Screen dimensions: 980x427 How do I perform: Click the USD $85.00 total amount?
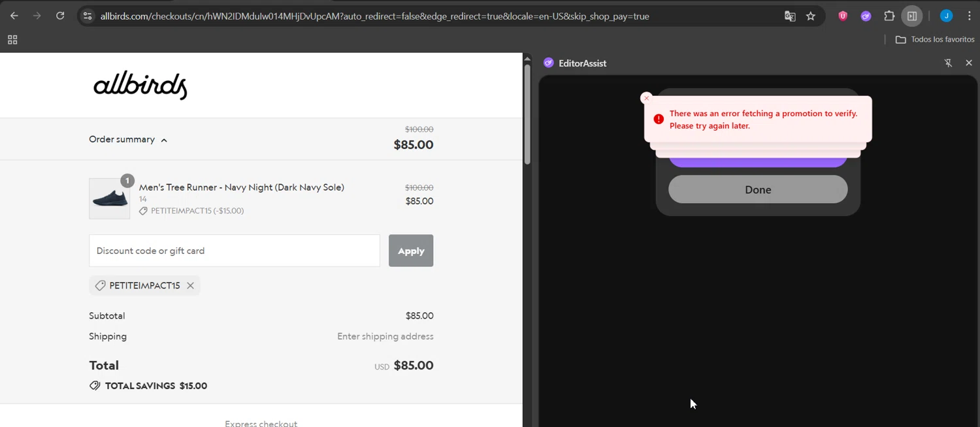click(x=404, y=366)
